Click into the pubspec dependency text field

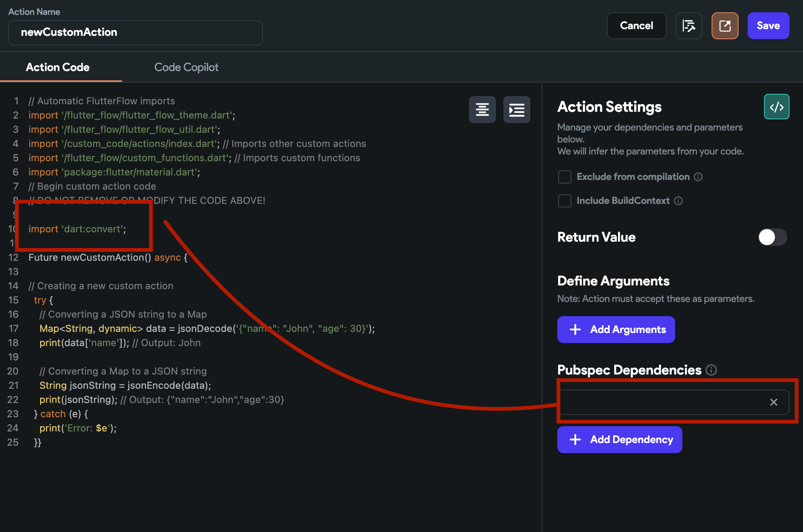[662, 402]
